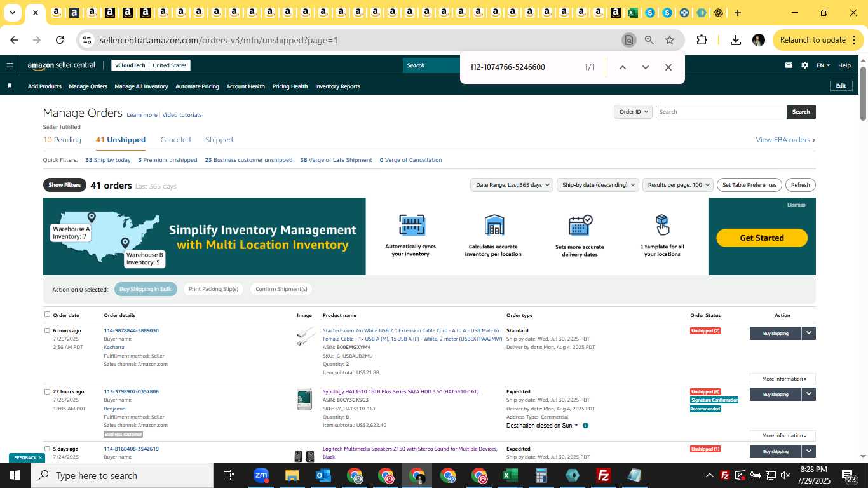Click the bookmark flag icon in navigation bar
Viewport: 868px width, 488px height.
[10, 86]
